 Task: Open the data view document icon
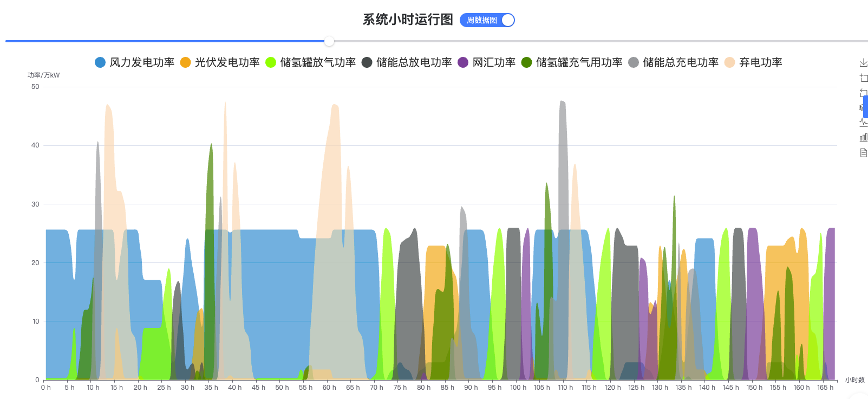(863, 153)
